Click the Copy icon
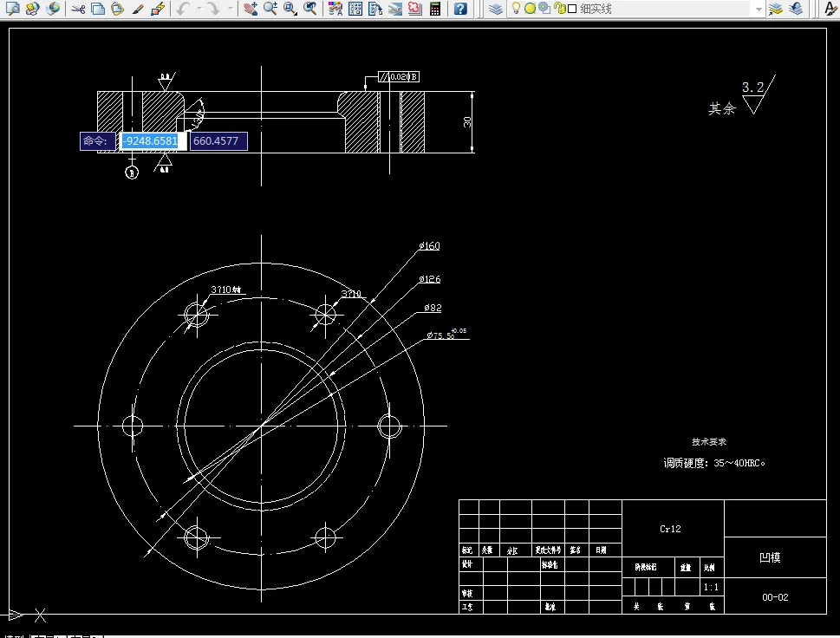The height and width of the screenshot is (638, 840). [98, 9]
